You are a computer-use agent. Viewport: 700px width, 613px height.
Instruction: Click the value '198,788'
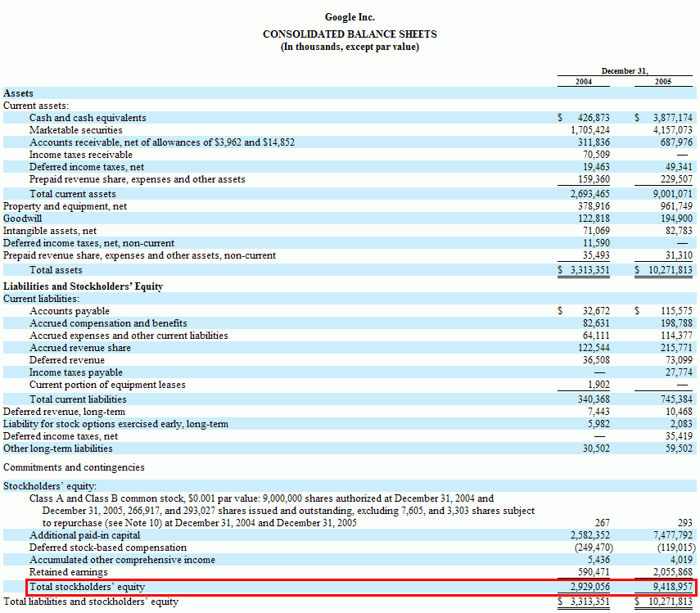pos(676,323)
